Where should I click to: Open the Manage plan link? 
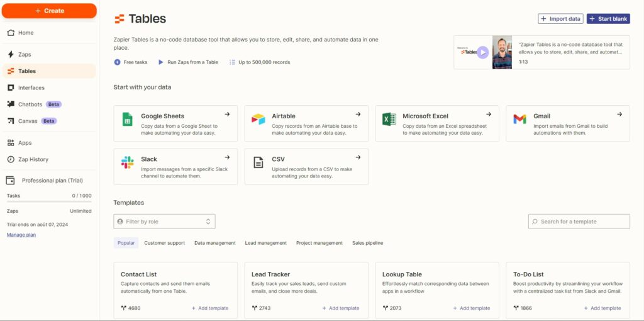[x=21, y=235]
